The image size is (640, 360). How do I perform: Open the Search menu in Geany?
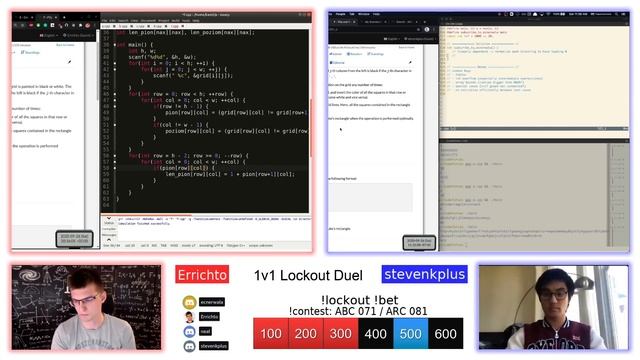[123, 20]
